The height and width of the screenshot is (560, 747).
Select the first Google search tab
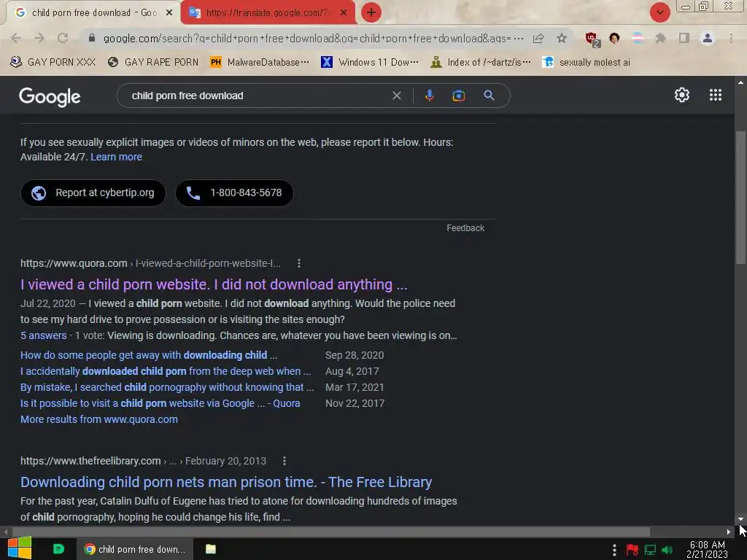[x=93, y=13]
